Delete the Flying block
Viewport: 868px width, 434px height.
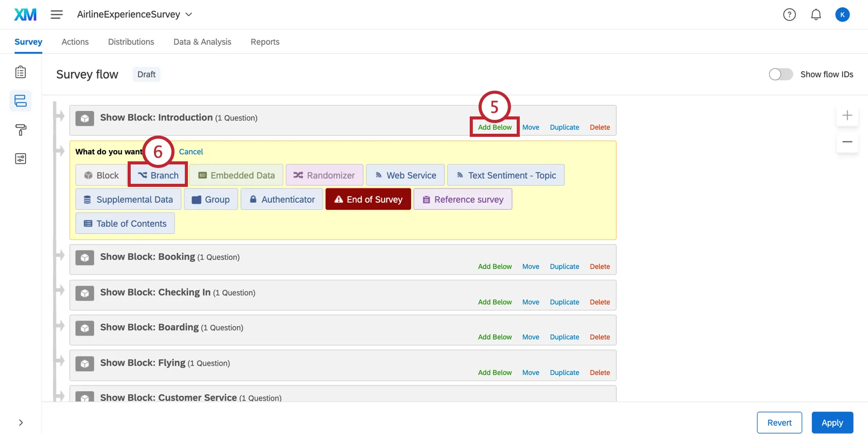pos(599,373)
